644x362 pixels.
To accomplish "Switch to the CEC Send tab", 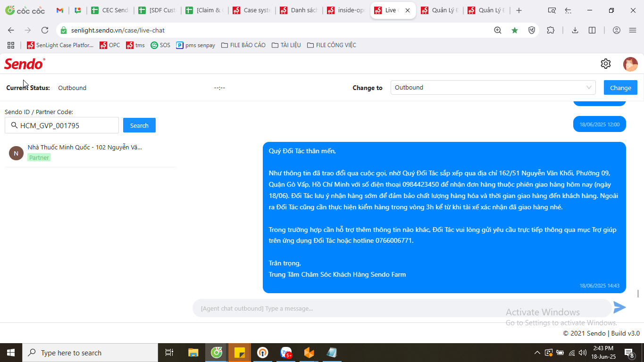I will coord(110,10).
